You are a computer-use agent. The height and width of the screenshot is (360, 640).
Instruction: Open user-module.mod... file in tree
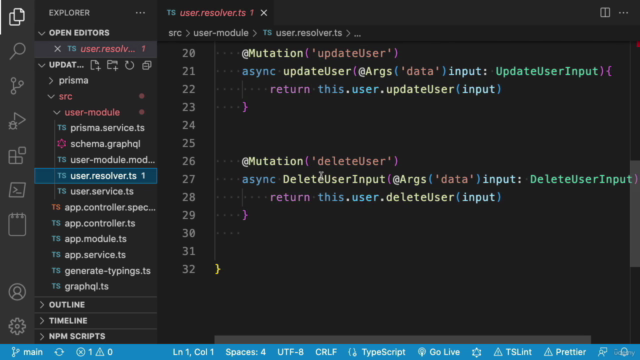[112, 160]
